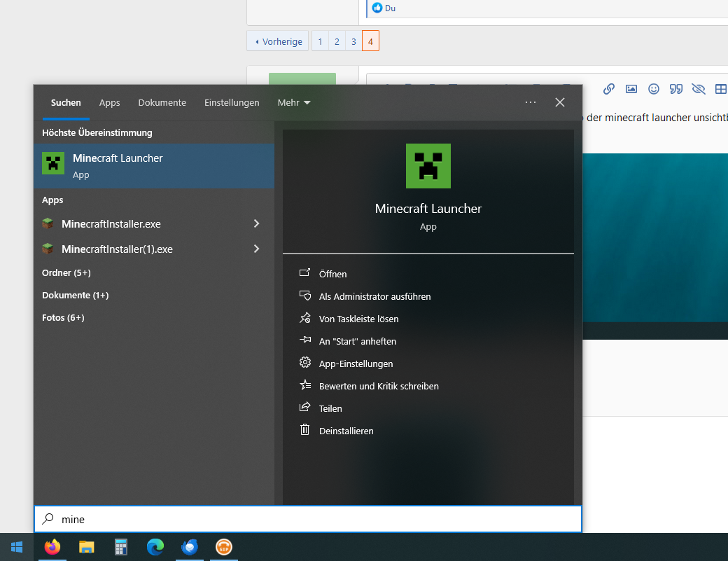The width and height of the screenshot is (728, 561).
Task: Click the grass block icon beside MinecraftInstaller(1).exe
Action: click(x=48, y=249)
